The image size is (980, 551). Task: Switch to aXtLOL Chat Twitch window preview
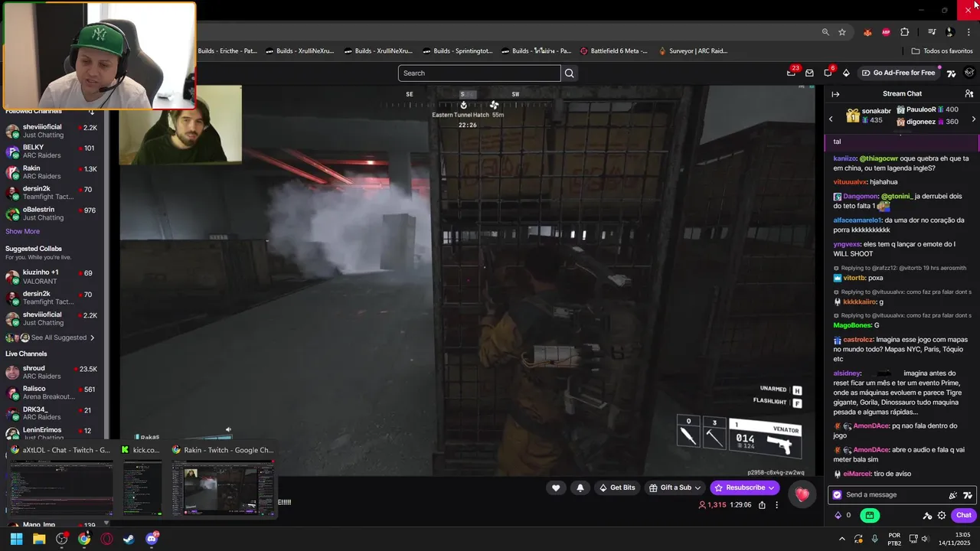tap(61, 481)
